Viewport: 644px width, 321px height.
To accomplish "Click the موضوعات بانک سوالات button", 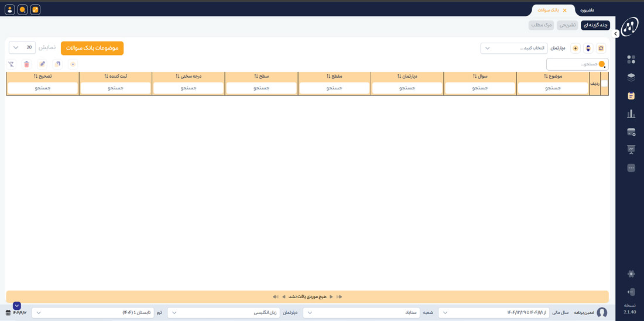I will [92, 48].
